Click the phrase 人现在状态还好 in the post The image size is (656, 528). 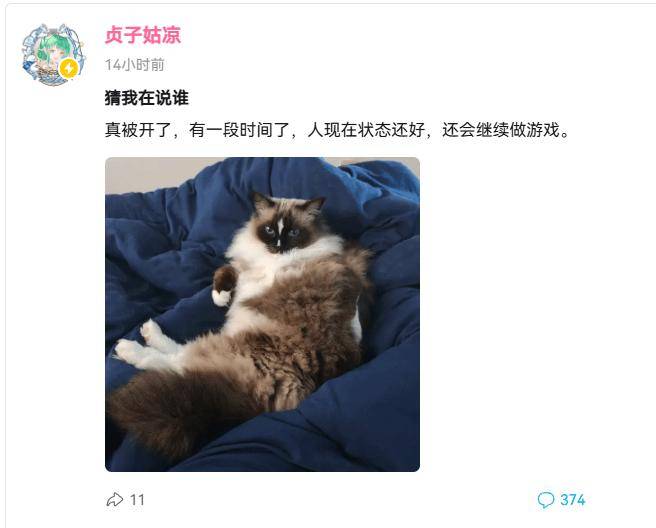366,130
